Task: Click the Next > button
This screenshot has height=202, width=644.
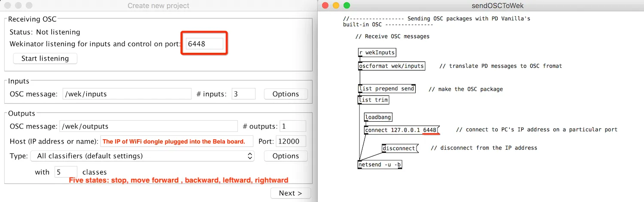Action: pos(290,193)
